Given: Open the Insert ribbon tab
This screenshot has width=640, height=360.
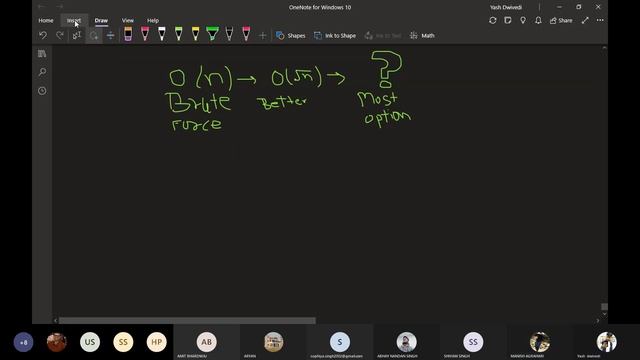Looking at the screenshot, I should pyautogui.click(x=74, y=20).
